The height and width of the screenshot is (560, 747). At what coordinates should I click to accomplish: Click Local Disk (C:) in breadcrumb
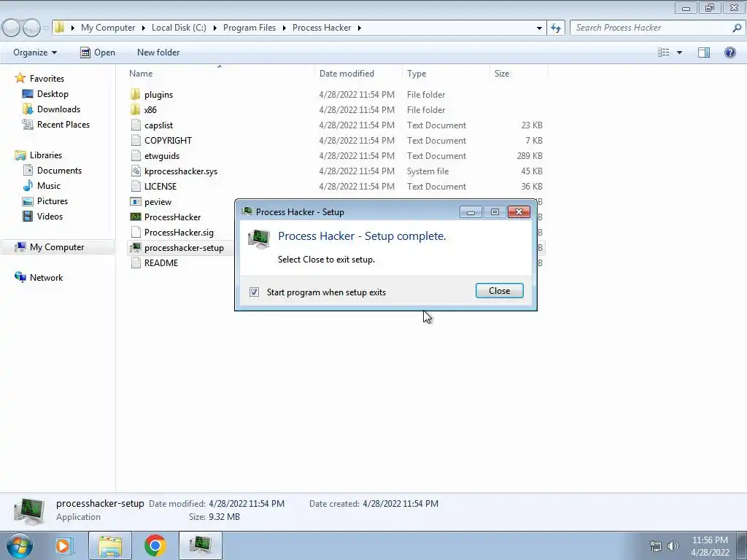(179, 28)
